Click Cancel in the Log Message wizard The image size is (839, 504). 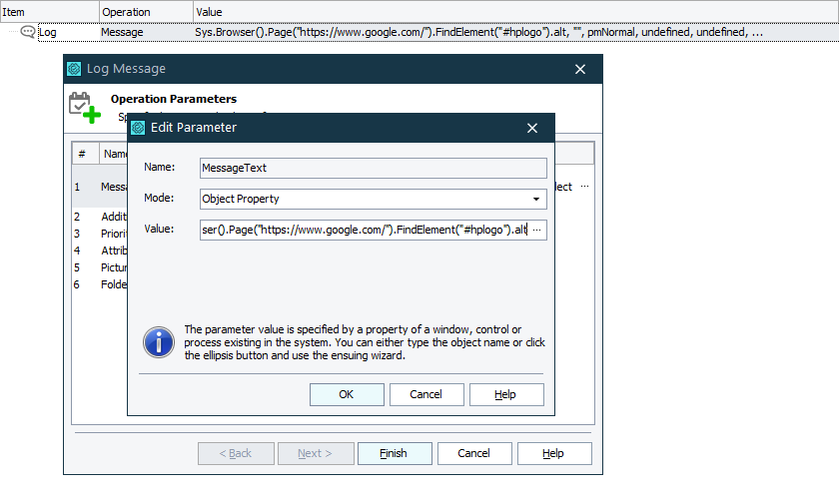tap(473, 453)
